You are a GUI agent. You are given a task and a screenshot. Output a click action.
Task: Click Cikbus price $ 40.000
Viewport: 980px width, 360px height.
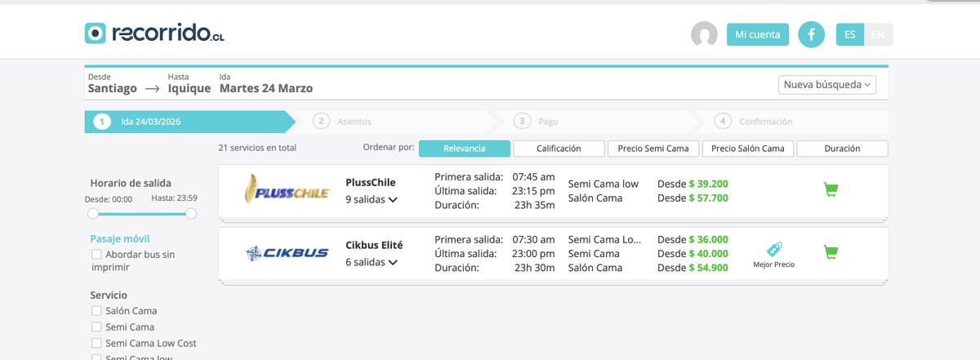pos(708,254)
